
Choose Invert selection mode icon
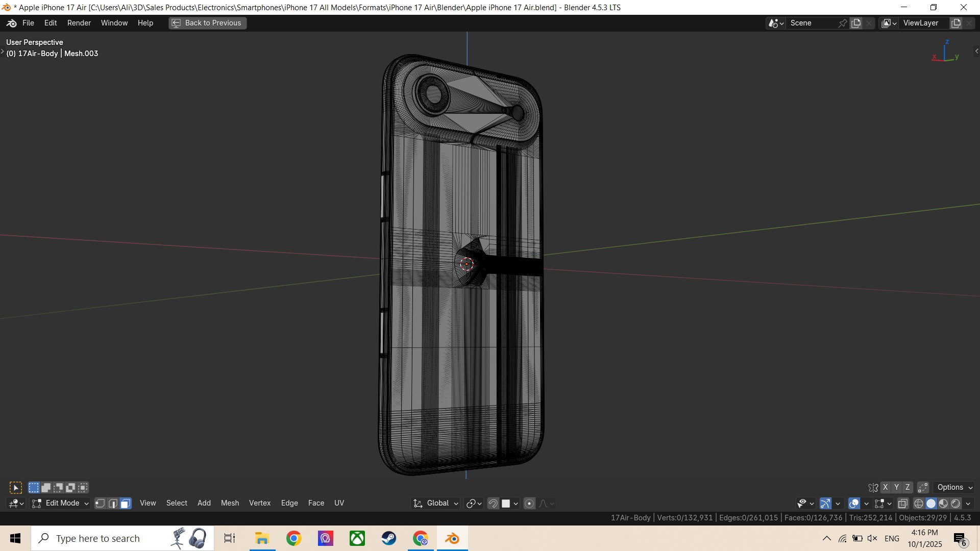70,488
